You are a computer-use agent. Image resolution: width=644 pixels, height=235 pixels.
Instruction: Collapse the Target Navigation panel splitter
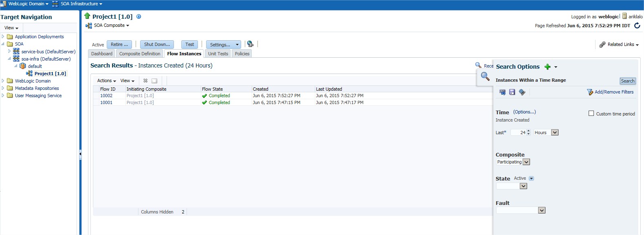click(x=80, y=154)
